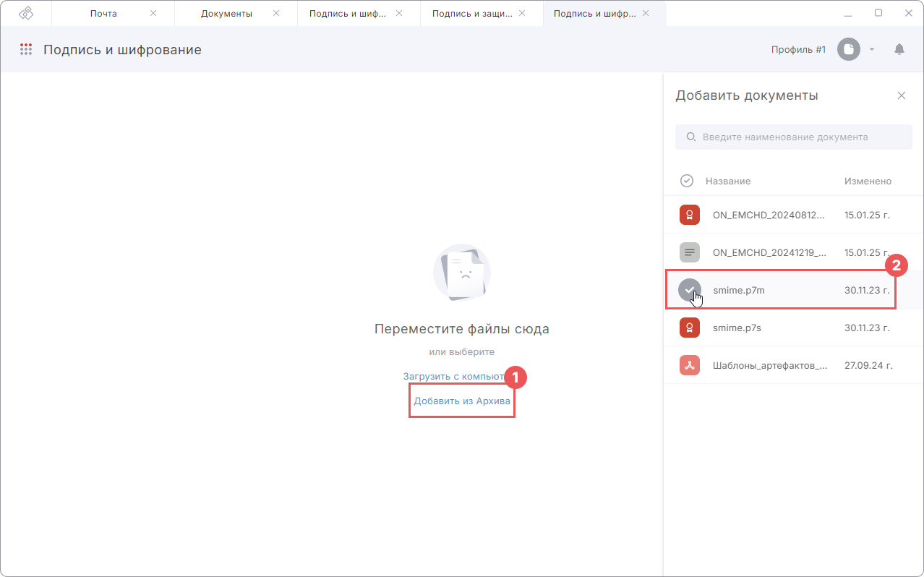Close the Документы tab
This screenshot has height=577, width=924.
[275, 13]
